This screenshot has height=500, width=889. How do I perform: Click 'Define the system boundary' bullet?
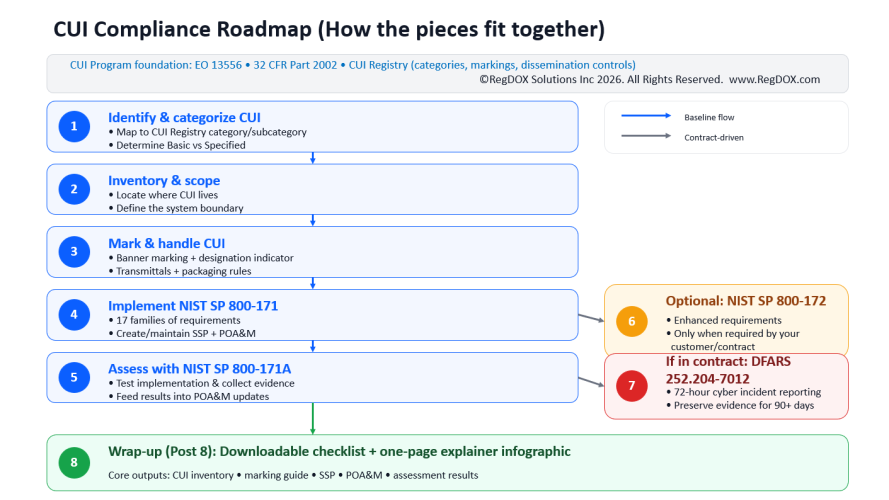coord(176,208)
